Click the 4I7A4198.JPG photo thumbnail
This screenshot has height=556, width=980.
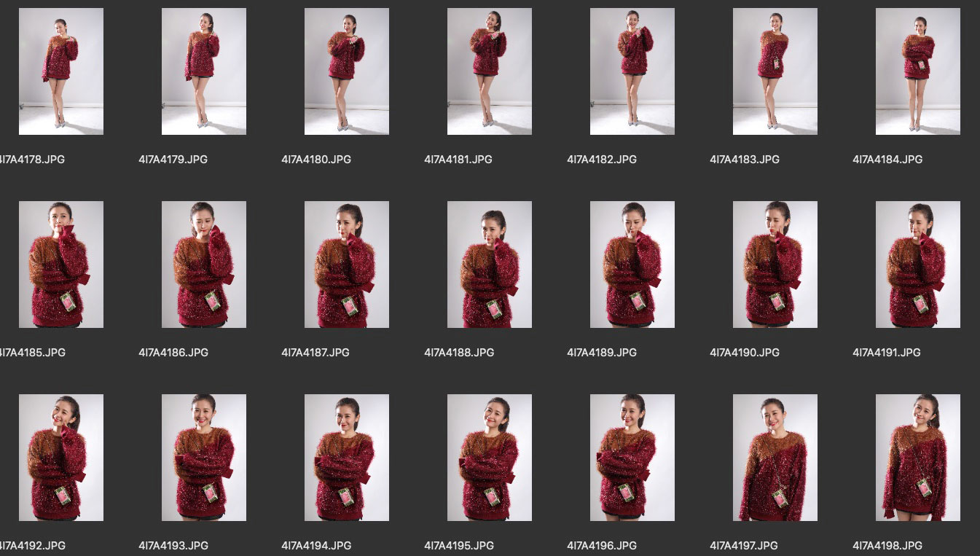pos(917,458)
